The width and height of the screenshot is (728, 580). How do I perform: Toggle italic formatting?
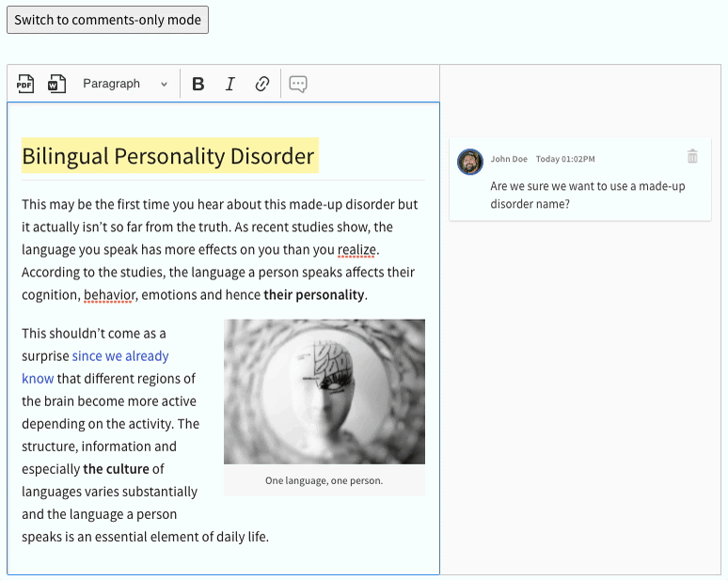click(x=229, y=84)
